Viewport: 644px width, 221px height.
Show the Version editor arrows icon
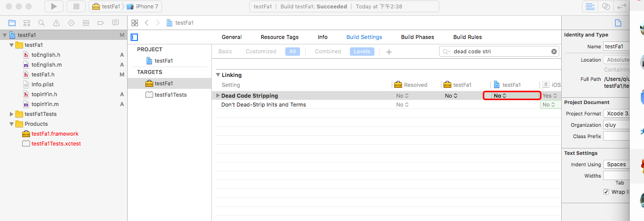pos(622,6)
